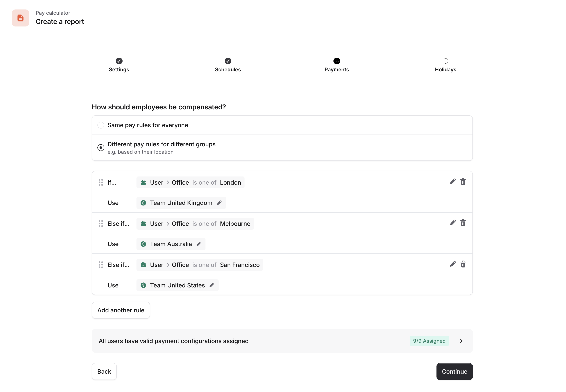Expand the assigned users details chevron

point(461,341)
